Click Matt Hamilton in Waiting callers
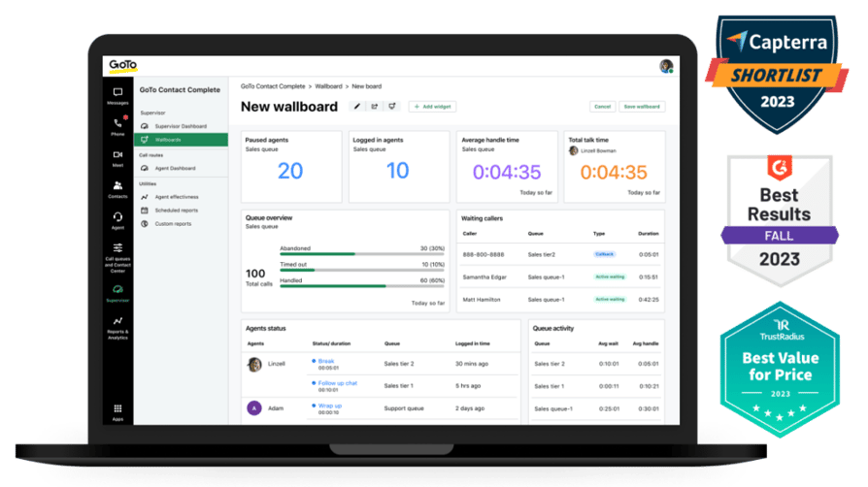This screenshot has height=487, width=868. click(481, 300)
